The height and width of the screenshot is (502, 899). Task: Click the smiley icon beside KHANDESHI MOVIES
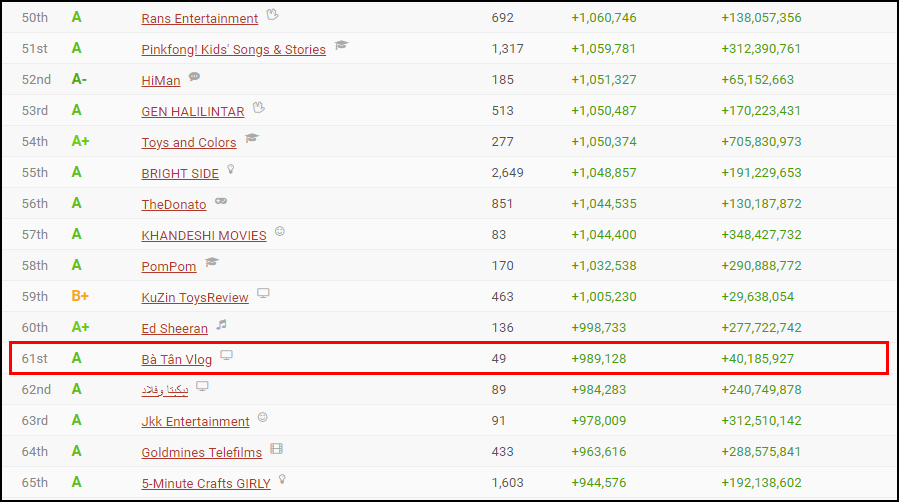[x=280, y=232]
